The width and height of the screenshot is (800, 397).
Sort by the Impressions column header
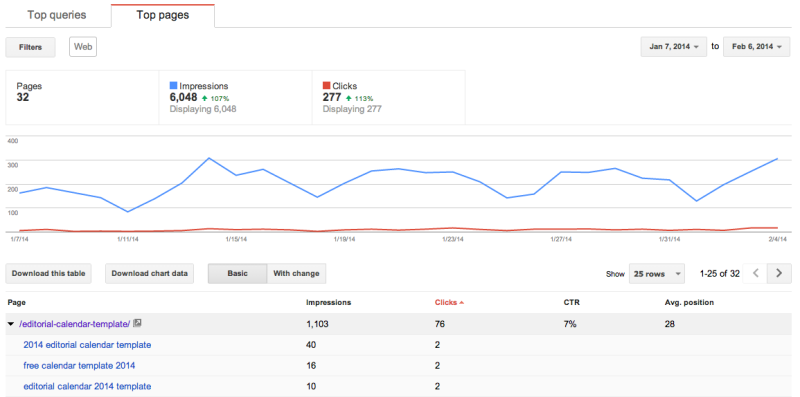(x=329, y=303)
